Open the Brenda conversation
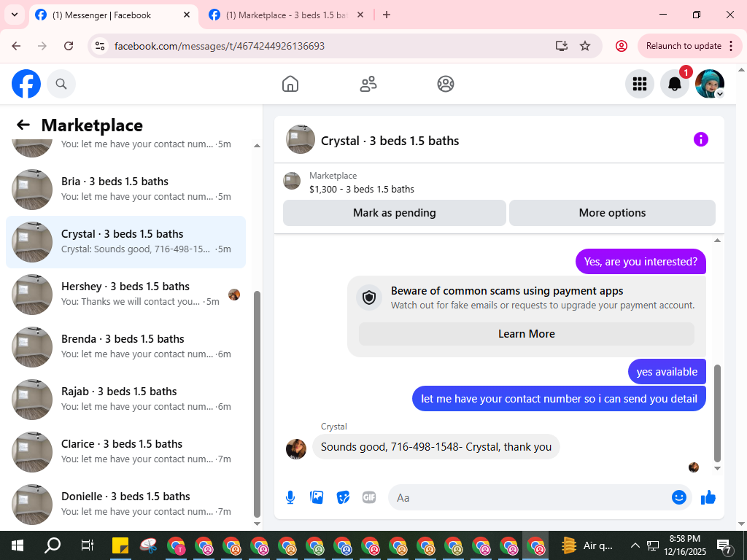Image resolution: width=747 pixels, height=560 pixels. point(125,346)
